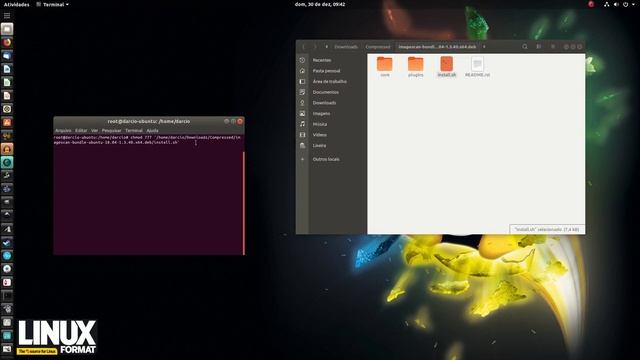
Task: Click the left path arrow before Downloads breadcrumb
Action: click(327, 47)
